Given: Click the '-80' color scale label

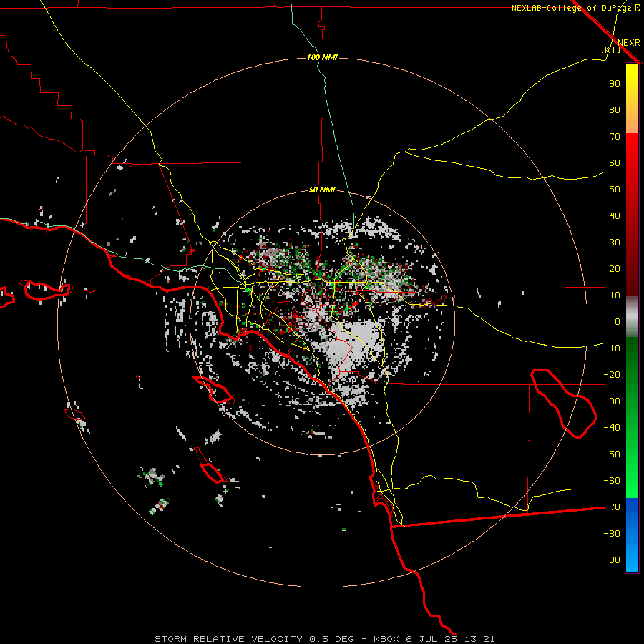Looking at the screenshot, I should click(612, 534).
